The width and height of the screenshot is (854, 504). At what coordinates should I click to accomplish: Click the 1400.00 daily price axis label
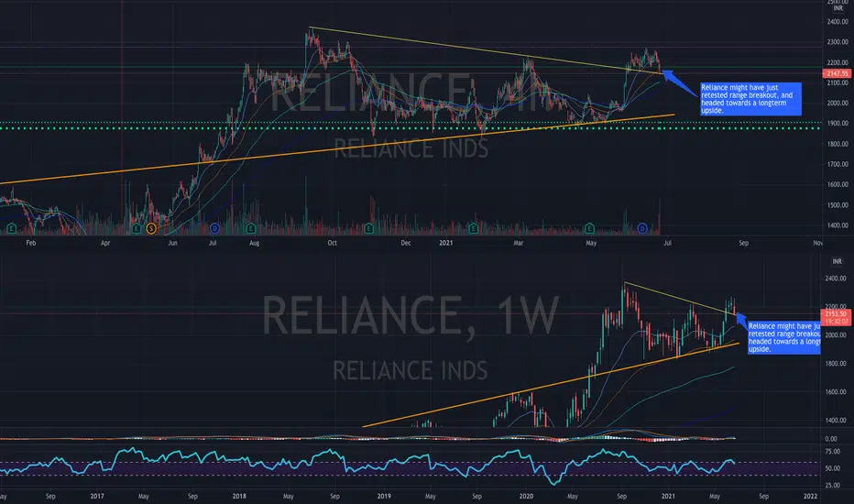[838, 225]
